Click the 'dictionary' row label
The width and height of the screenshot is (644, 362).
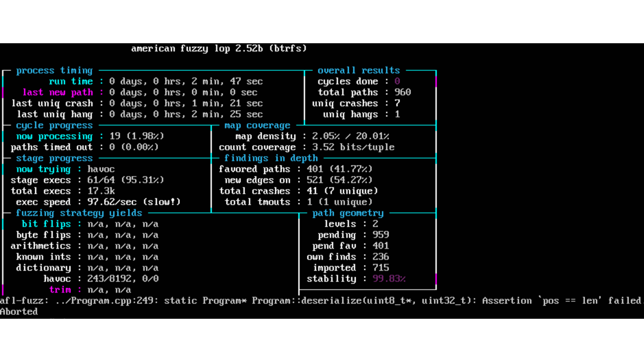pos(44,268)
